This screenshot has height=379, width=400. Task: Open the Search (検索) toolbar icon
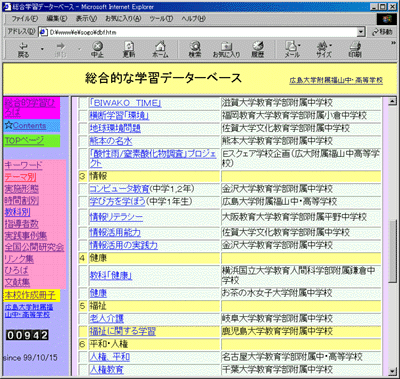tap(195, 50)
